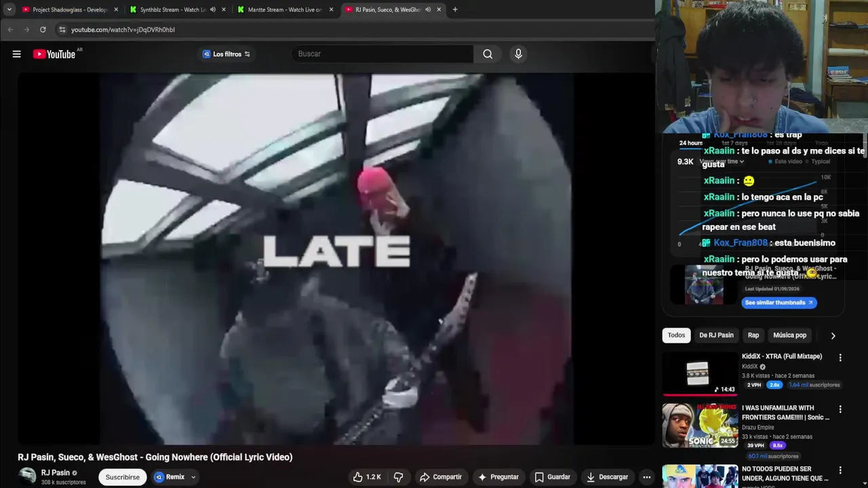The height and width of the screenshot is (488, 868).
Task: Select the Todos filter chip
Action: (x=676, y=335)
